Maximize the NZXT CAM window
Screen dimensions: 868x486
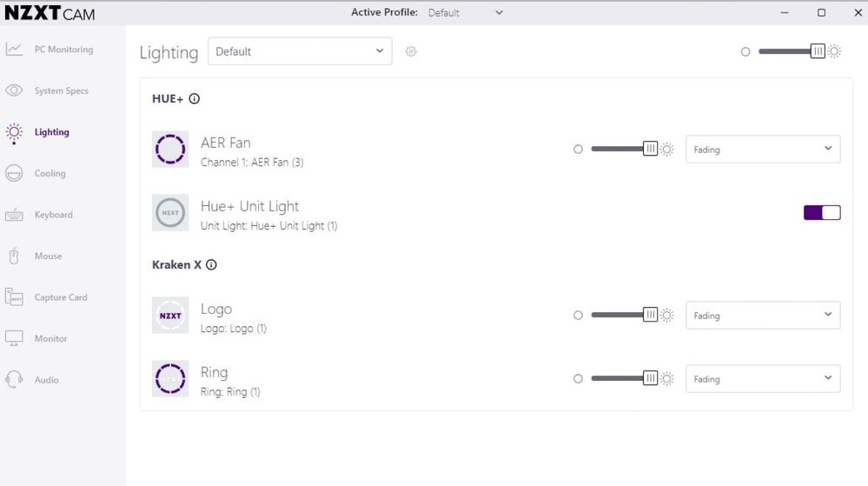(x=821, y=13)
